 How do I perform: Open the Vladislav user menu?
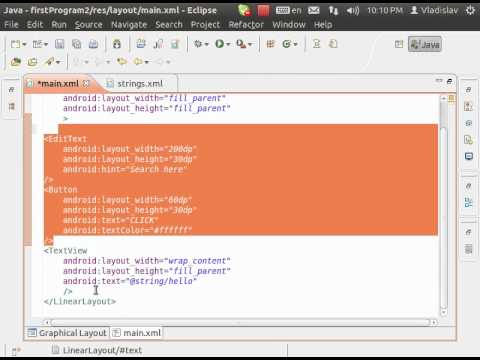point(434,11)
